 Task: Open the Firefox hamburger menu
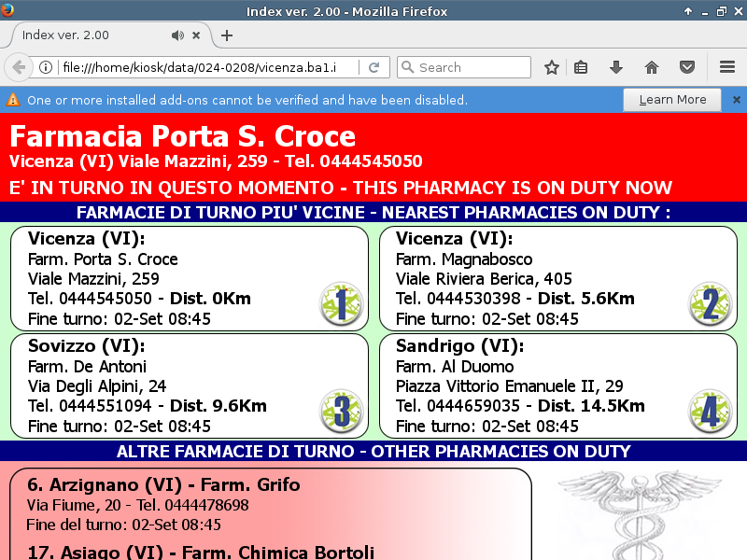pos(727,67)
